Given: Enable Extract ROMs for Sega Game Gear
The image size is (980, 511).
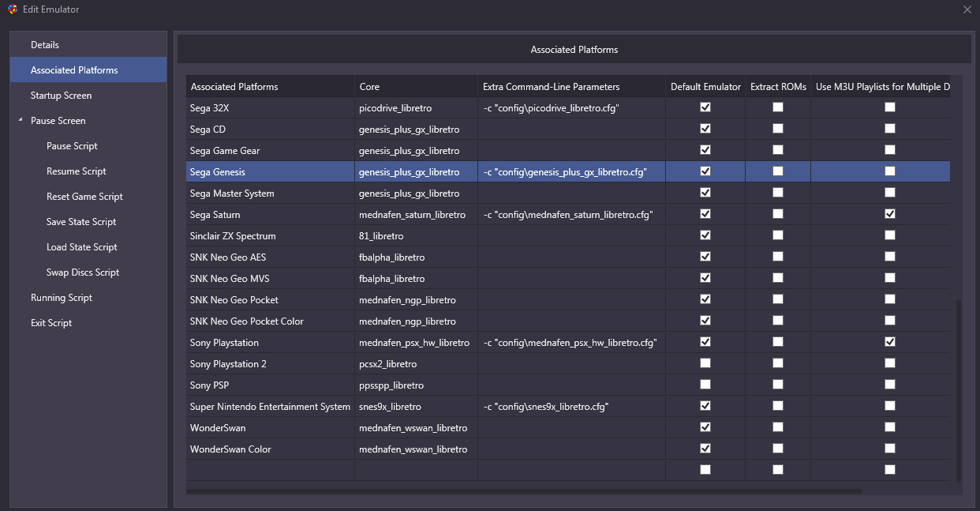Looking at the screenshot, I should point(778,150).
